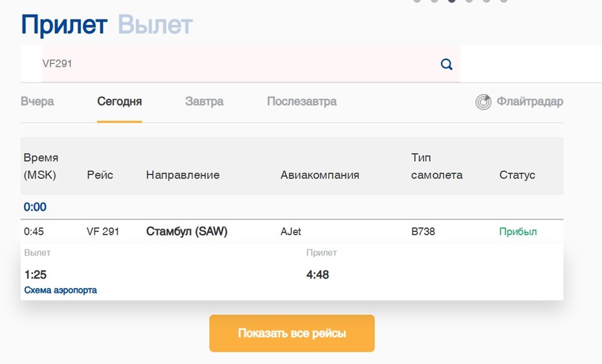Click the magnifier search icon
This screenshot has width=602, height=364.
tap(446, 64)
